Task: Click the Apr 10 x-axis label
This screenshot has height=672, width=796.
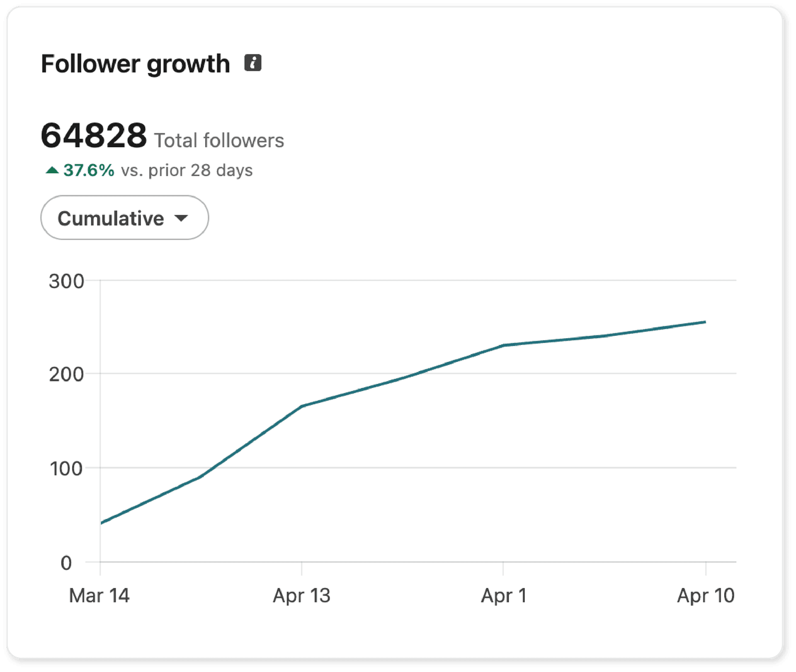Action: (x=706, y=596)
